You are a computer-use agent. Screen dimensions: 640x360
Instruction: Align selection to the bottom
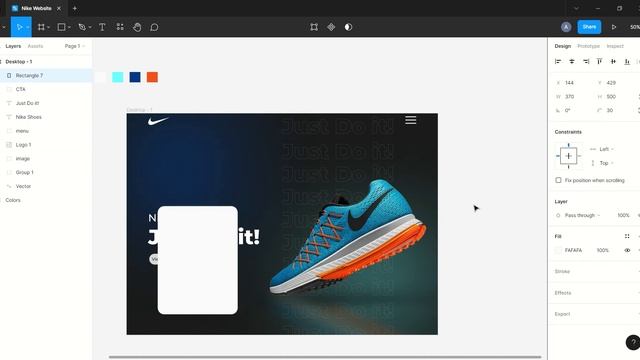627,61
